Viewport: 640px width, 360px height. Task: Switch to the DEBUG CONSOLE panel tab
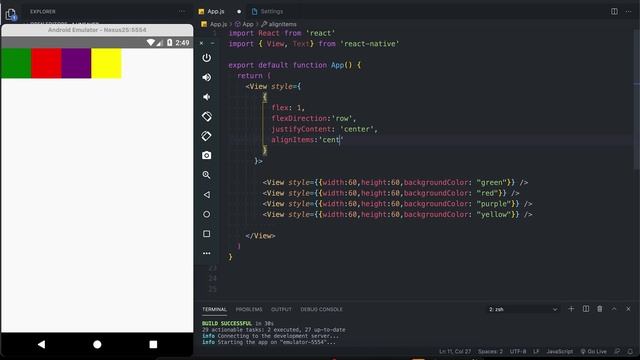point(321,309)
